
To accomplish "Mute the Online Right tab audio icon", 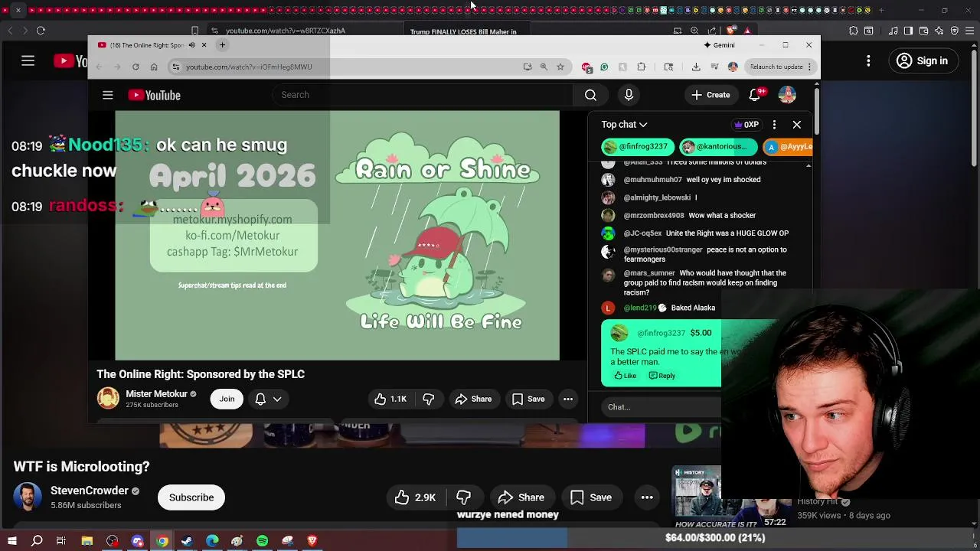I will tap(191, 45).
